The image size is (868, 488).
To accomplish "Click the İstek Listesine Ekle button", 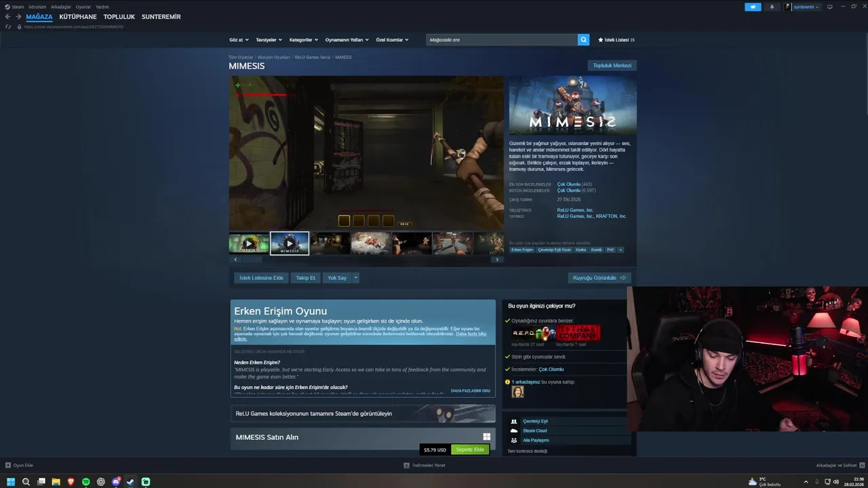I will tap(261, 278).
